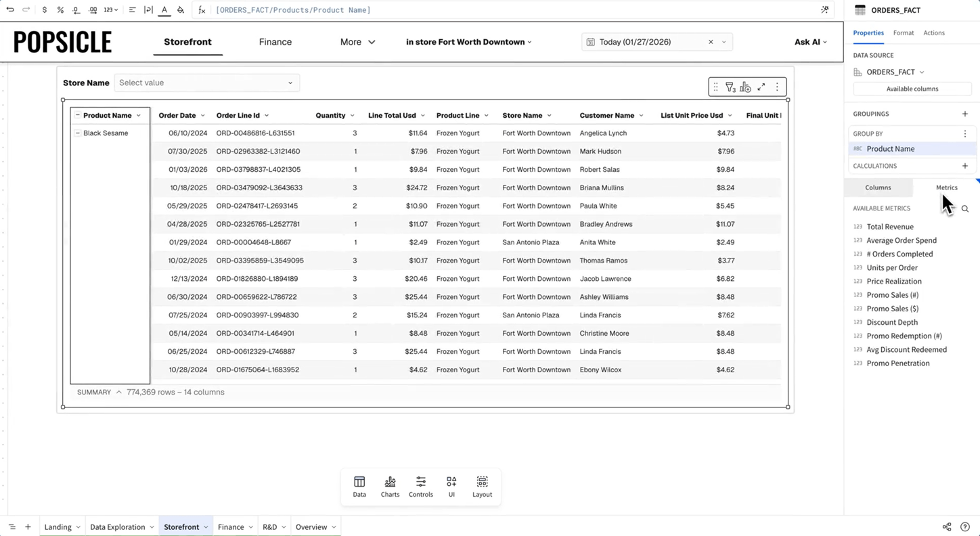Open the ORDERS_FACT data source dropdown
This screenshot has height=536, width=980.
click(x=922, y=72)
